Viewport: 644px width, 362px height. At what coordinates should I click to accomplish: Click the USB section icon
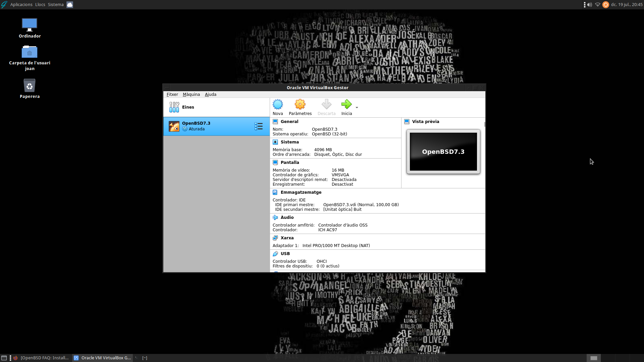pyautogui.click(x=275, y=254)
